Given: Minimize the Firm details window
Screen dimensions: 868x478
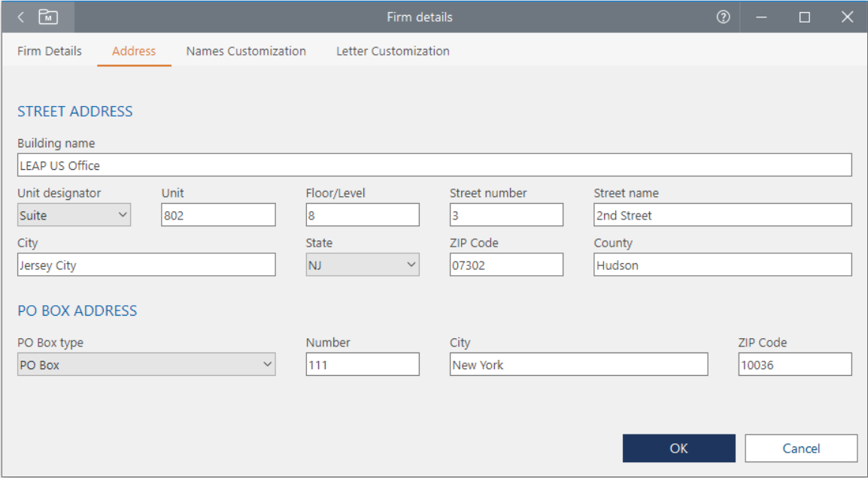Looking at the screenshot, I should (x=761, y=17).
